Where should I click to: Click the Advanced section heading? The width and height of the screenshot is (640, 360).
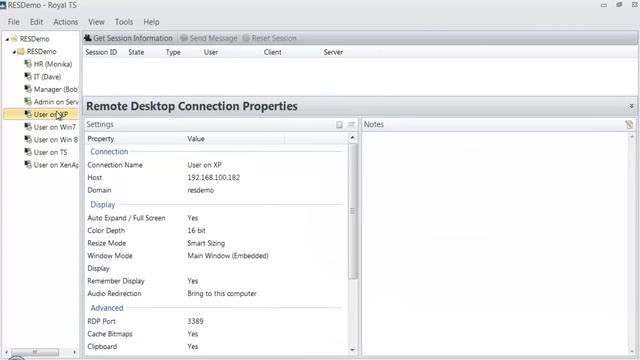107,308
